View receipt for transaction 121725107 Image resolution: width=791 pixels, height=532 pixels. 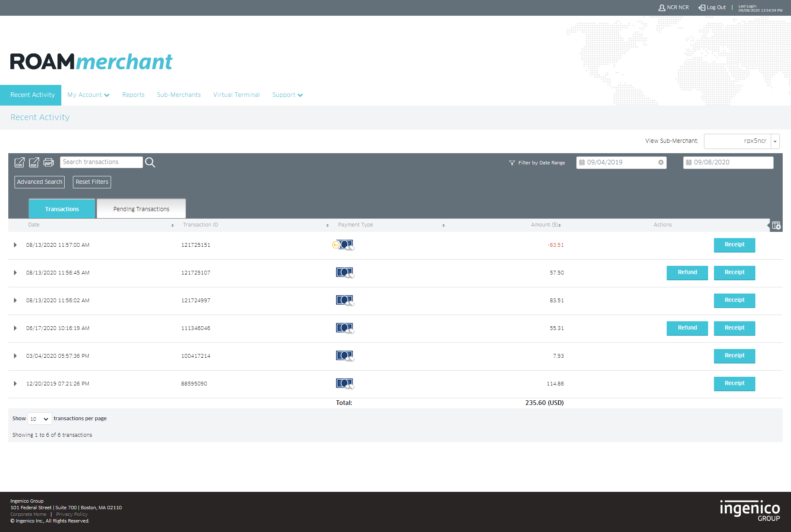[x=735, y=273]
